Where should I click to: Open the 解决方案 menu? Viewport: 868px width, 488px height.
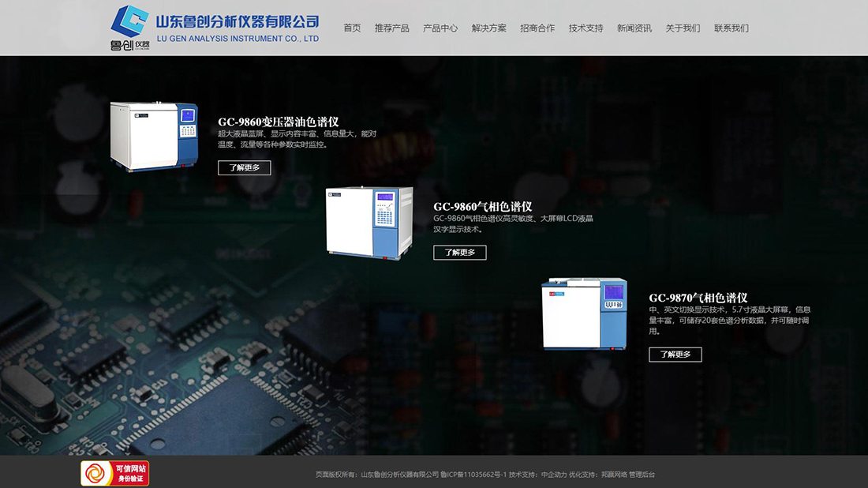click(x=488, y=28)
